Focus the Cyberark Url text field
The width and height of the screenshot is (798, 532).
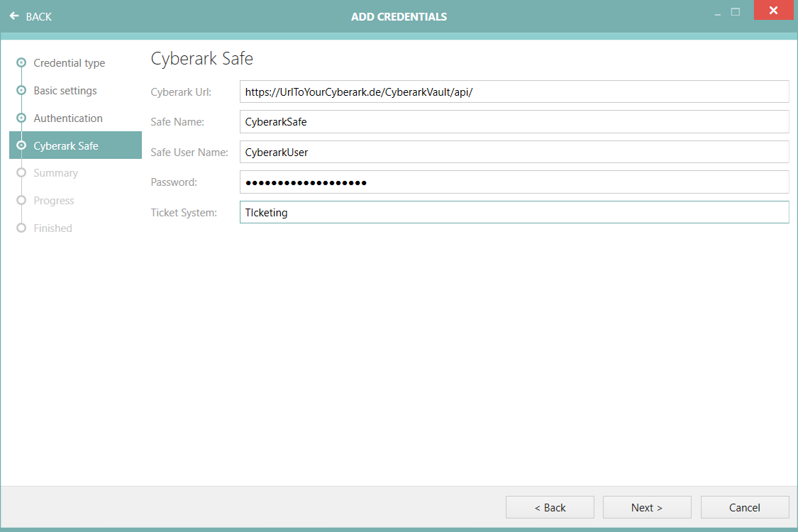pyautogui.click(x=514, y=92)
